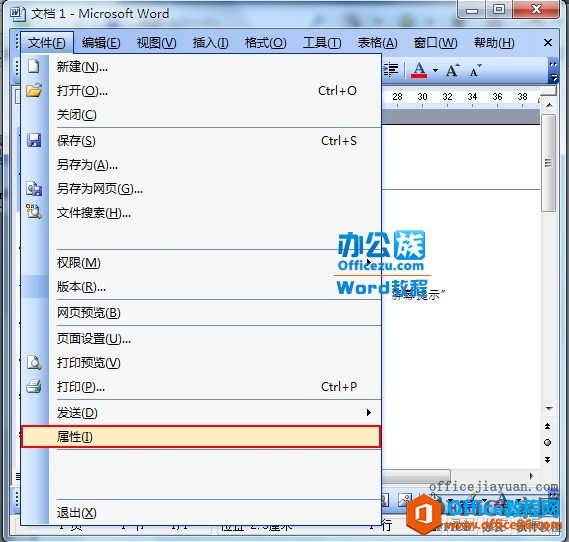Choose 页面设置(U)... menu entry

coord(201,338)
